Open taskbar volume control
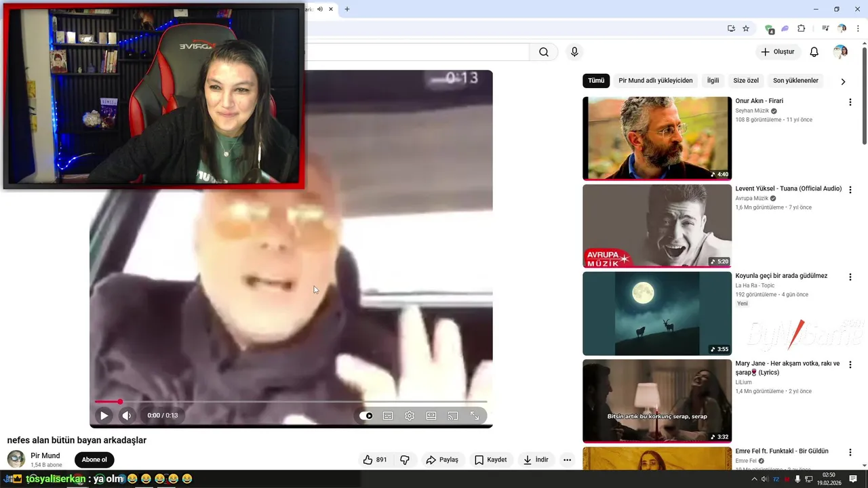Viewport: 868px width, 488px height. coord(765,479)
